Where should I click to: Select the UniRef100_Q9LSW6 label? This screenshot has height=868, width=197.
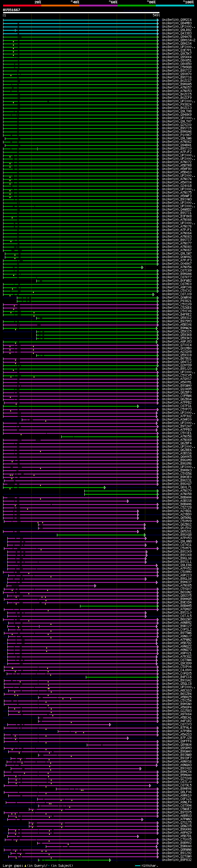(177, 138)
